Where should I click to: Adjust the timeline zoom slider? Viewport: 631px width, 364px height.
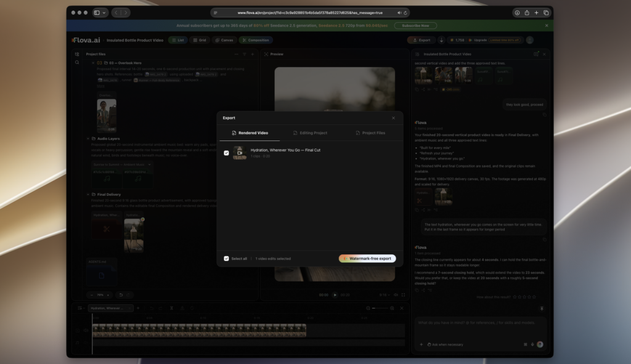click(380, 308)
